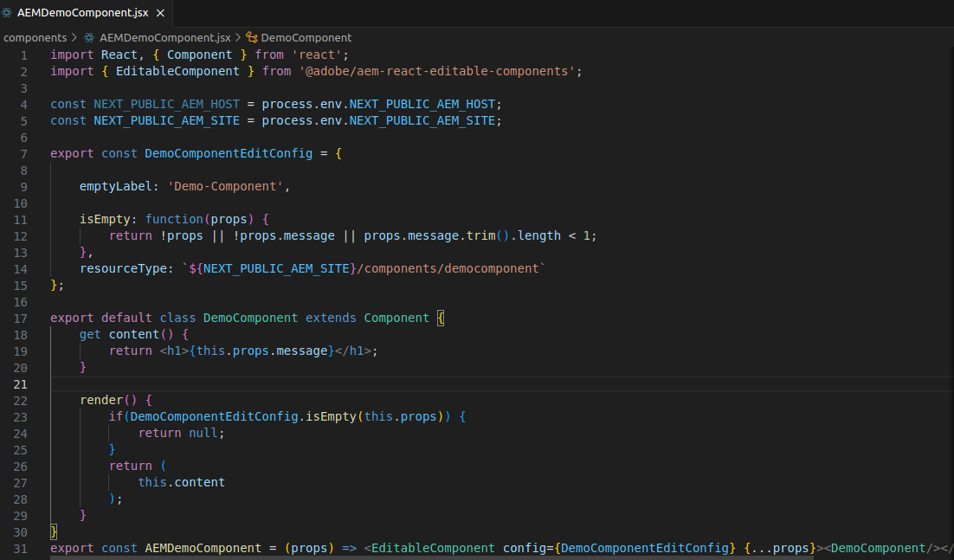954x560 pixels.
Task: Open the AEMDemoComponent.jsx breadcrumb dropdown
Action: pyautogui.click(x=164, y=37)
